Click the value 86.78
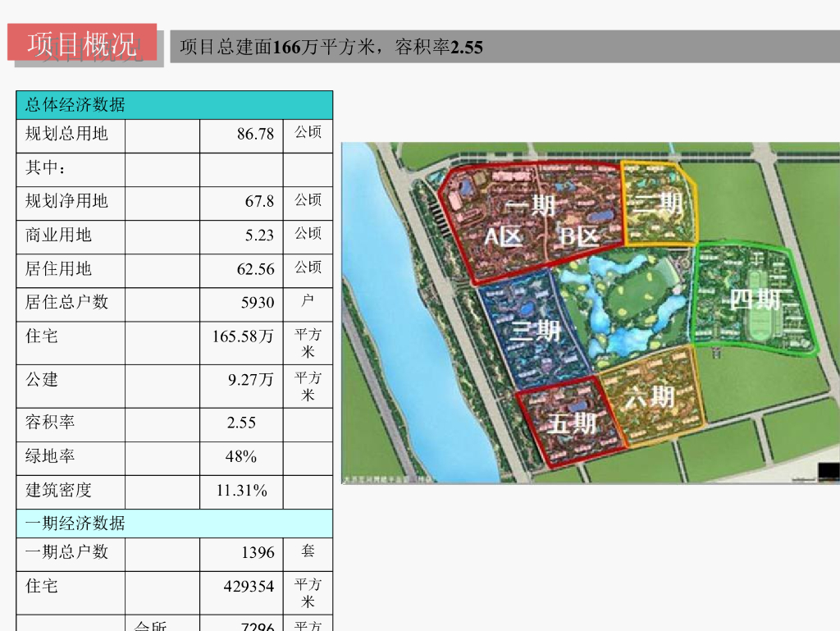Image resolution: width=840 pixels, height=631 pixels. tap(256, 134)
